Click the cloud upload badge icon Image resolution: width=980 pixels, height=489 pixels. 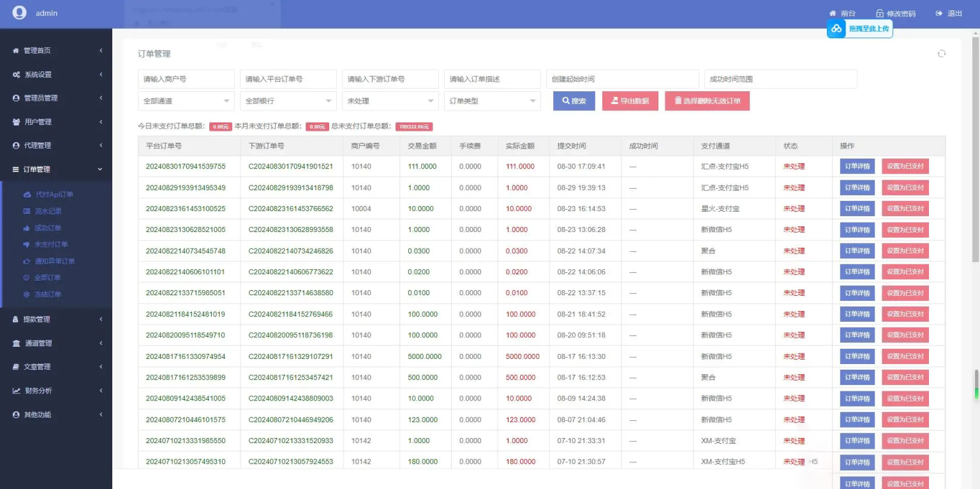pyautogui.click(x=836, y=29)
